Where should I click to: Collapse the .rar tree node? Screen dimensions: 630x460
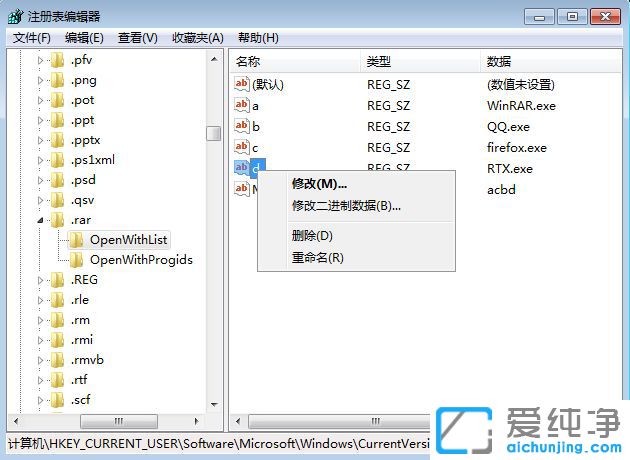coord(40,220)
